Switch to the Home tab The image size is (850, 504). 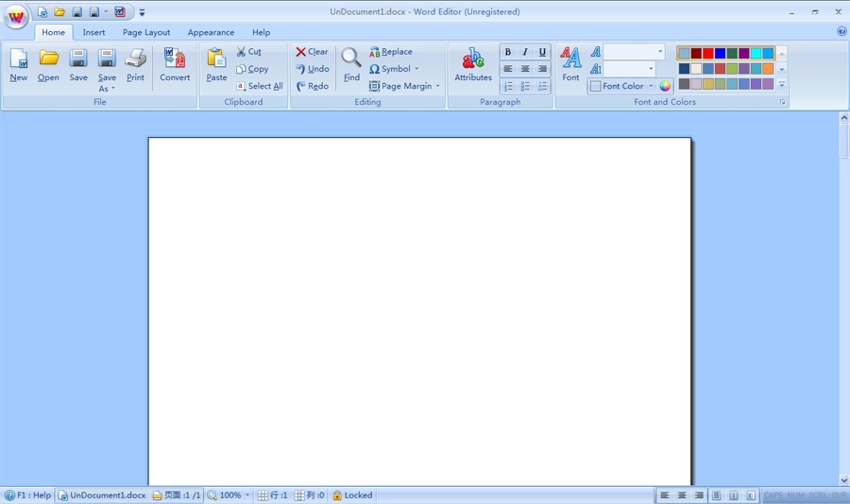(x=53, y=32)
